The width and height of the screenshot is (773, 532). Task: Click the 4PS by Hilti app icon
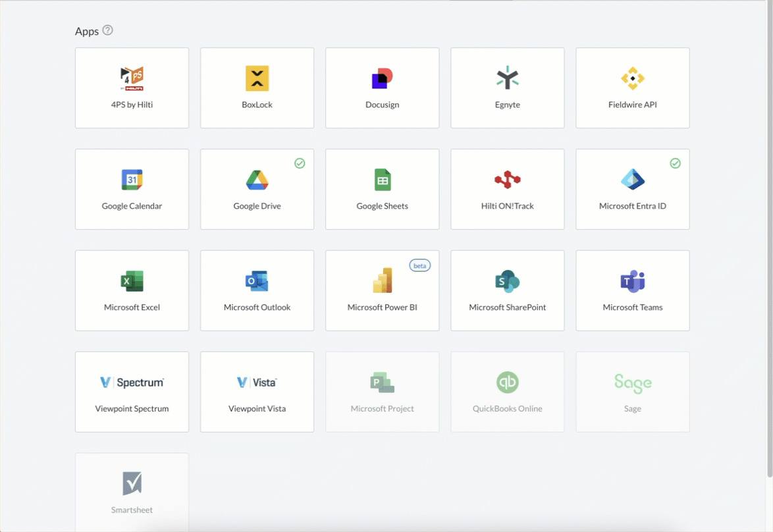pyautogui.click(x=132, y=78)
